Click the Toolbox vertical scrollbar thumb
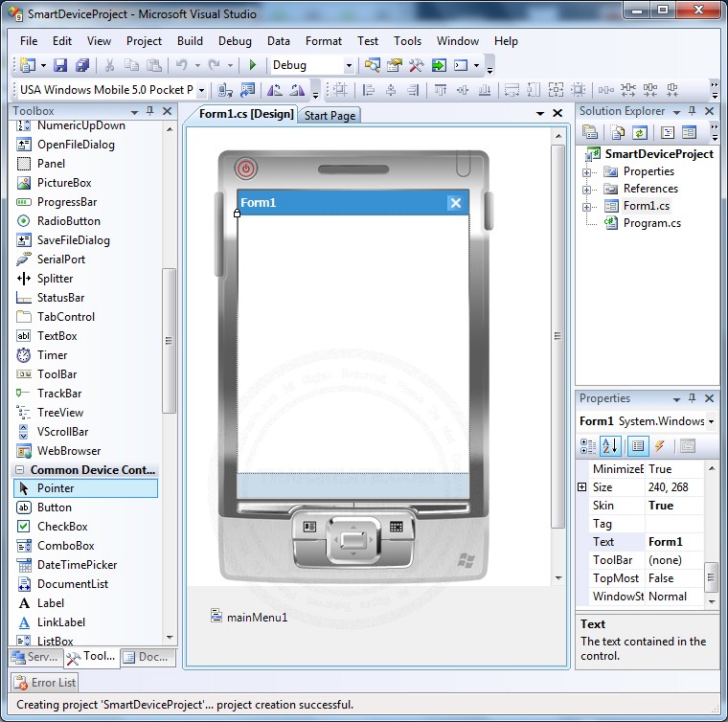This screenshot has height=722, width=728. click(x=169, y=341)
